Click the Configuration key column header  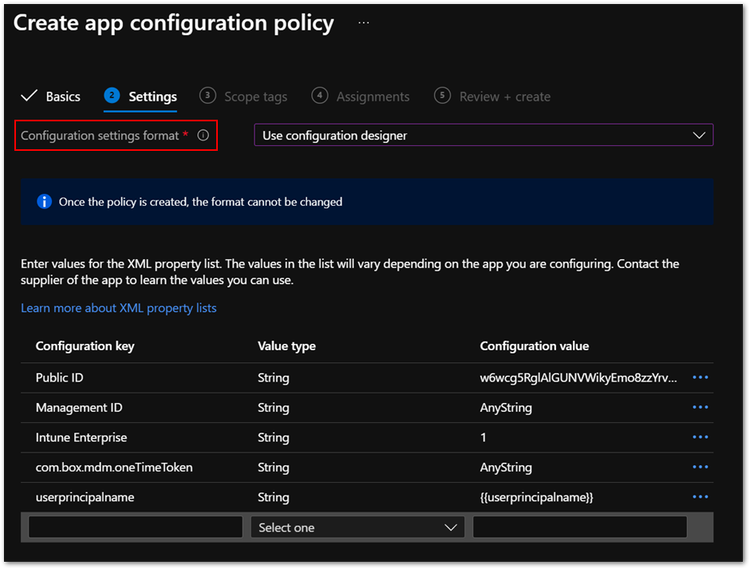[x=85, y=346]
